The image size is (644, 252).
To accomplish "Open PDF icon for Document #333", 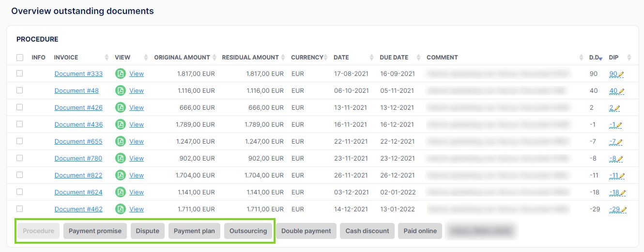I will [x=120, y=74].
